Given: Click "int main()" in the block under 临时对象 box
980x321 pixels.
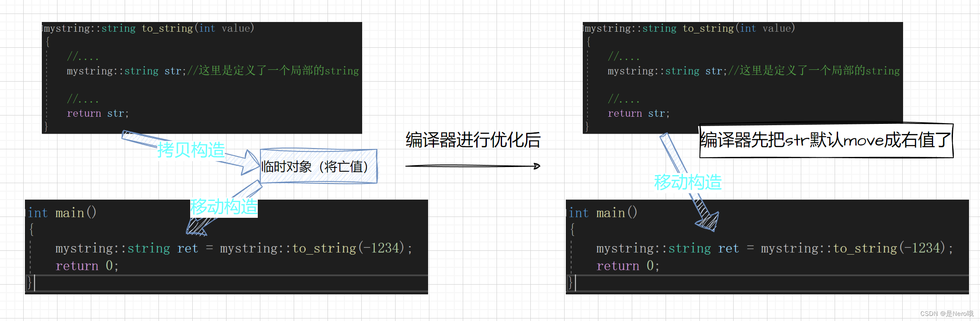Looking at the screenshot, I should [62, 212].
